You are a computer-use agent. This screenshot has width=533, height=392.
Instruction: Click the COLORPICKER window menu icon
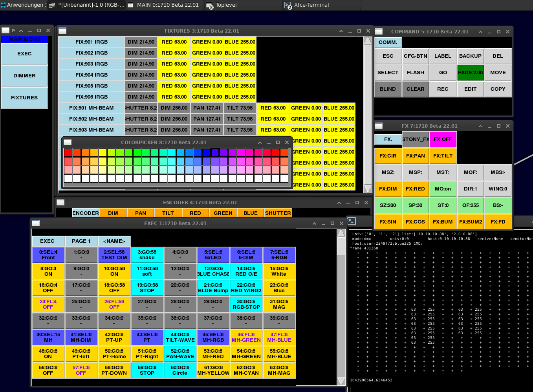68,142
